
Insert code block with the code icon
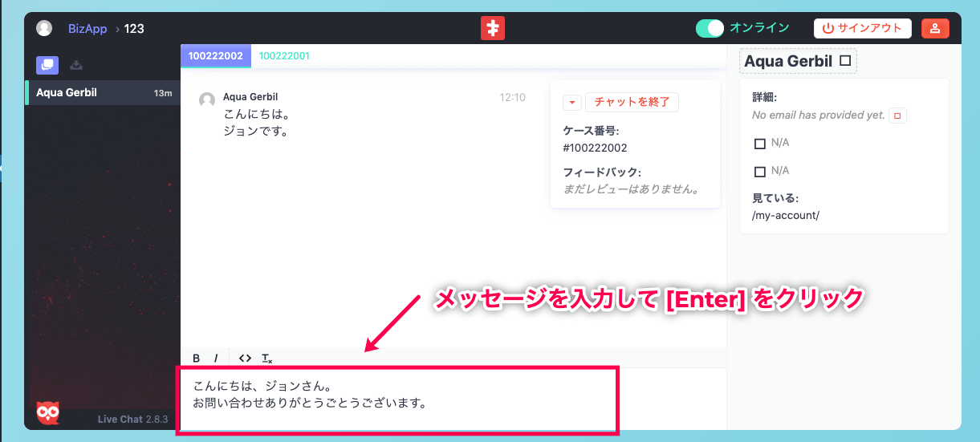coord(246,358)
